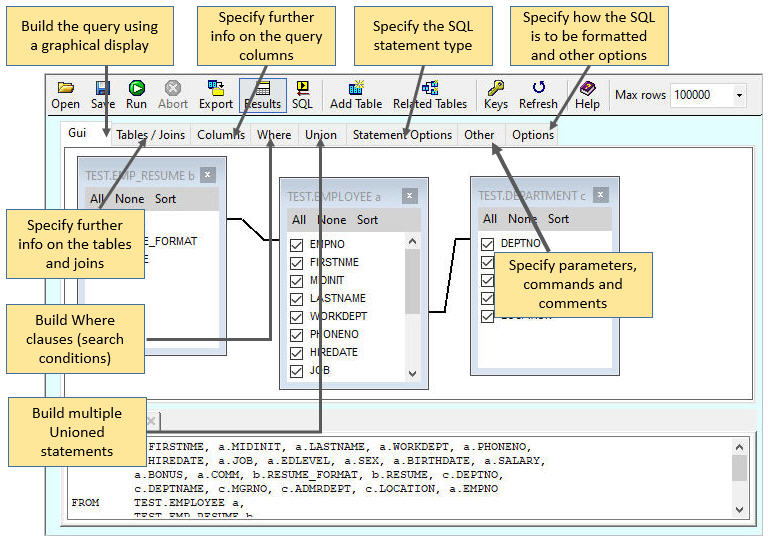Viewport: 768px width, 543px height.
Task: Click SQL text pane scroll up arrow
Action: [x=740, y=447]
